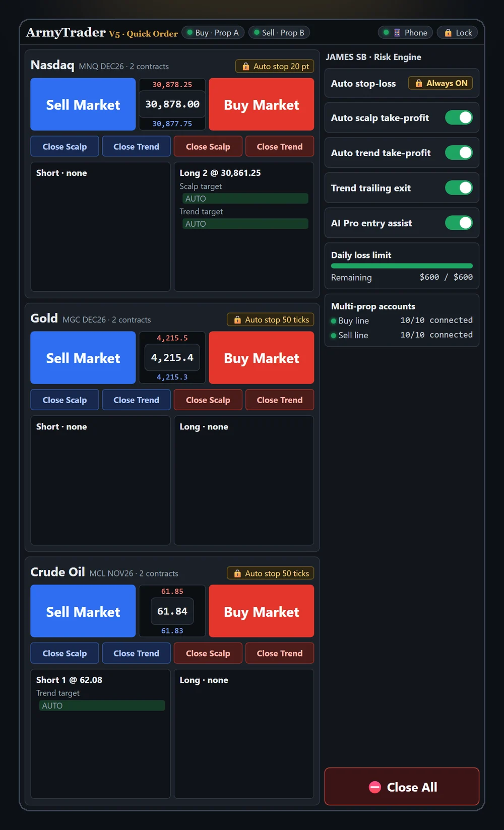The image size is (504, 830).
Task: Disable Auto scalp take-profit switch
Action: [x=459, y=118]
